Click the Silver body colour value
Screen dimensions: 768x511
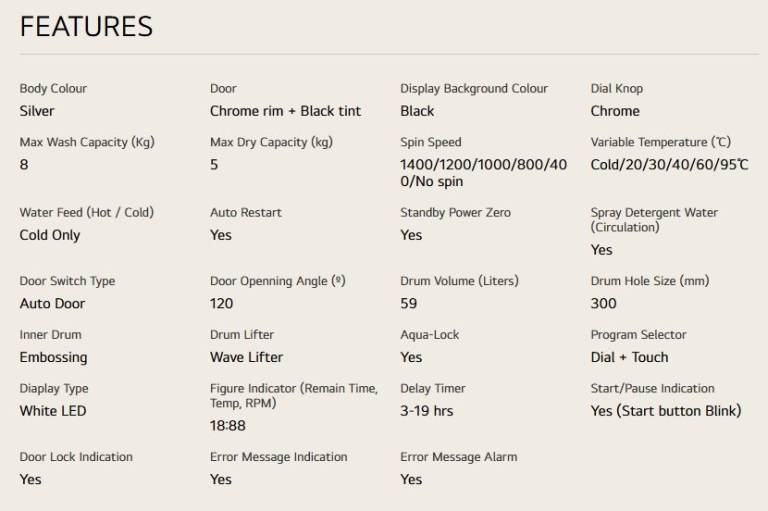click(37, 111)
